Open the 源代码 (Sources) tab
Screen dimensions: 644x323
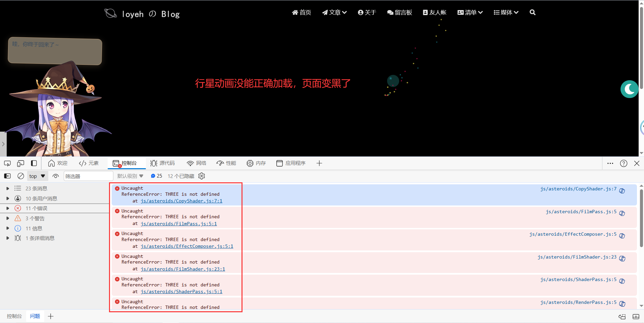pos(162,163)
